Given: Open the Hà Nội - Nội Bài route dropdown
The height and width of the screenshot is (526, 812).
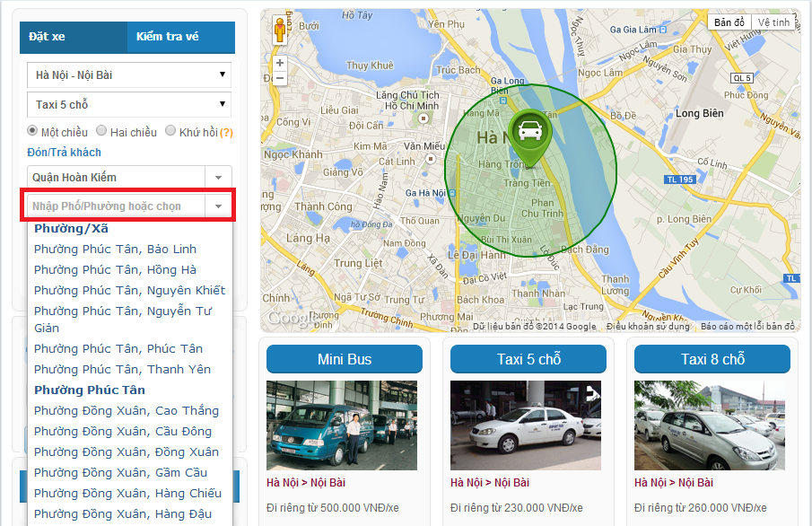Looking at the screenshot, I should pyautogui.click(x=129, y=75).
